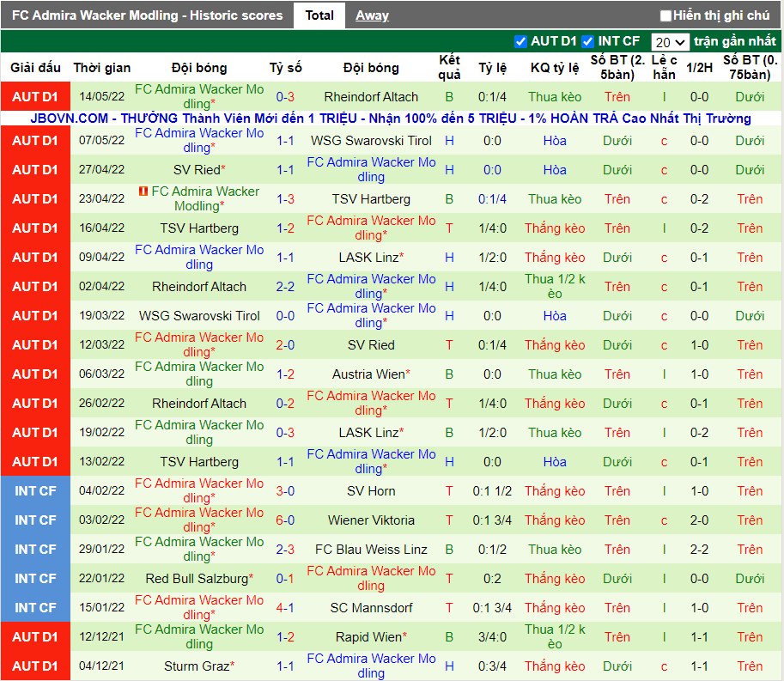Screen dimensions: 784x681
Task: Click the 0:2 odds on Red Bull Salzburg row
Action: tap(492, 579)
